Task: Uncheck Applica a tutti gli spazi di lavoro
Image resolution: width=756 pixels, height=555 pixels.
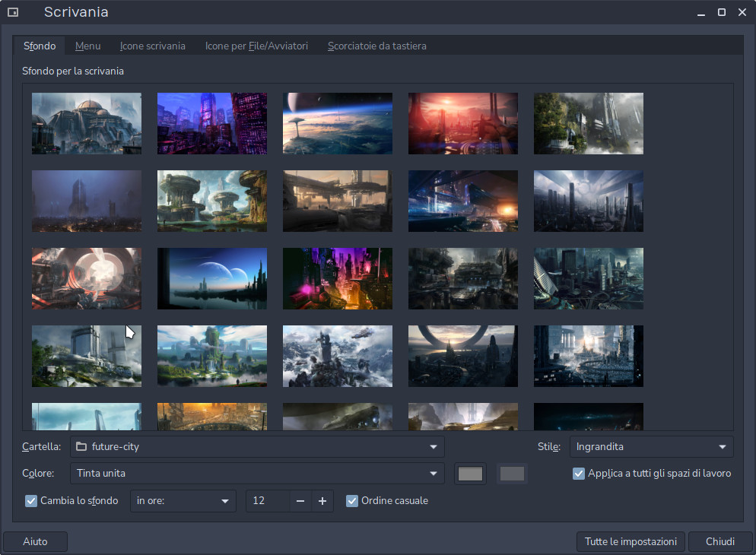Action: point(579,474)
